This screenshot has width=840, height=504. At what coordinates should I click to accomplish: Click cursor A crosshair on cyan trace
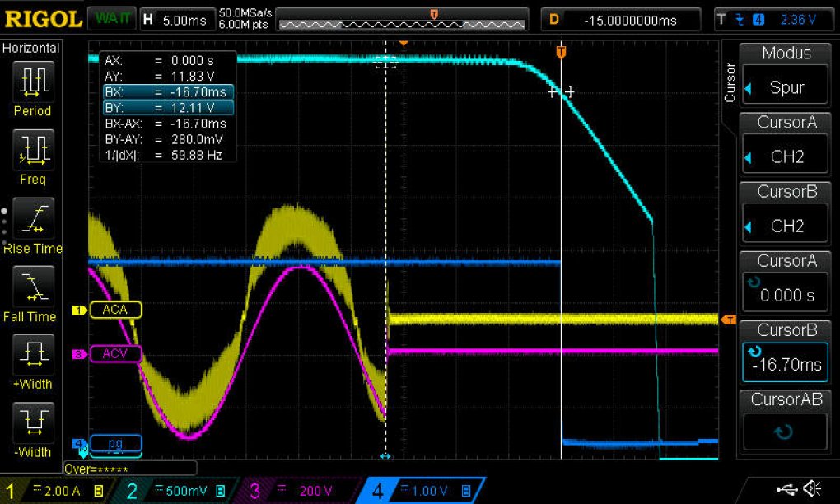tap(561, 92)
